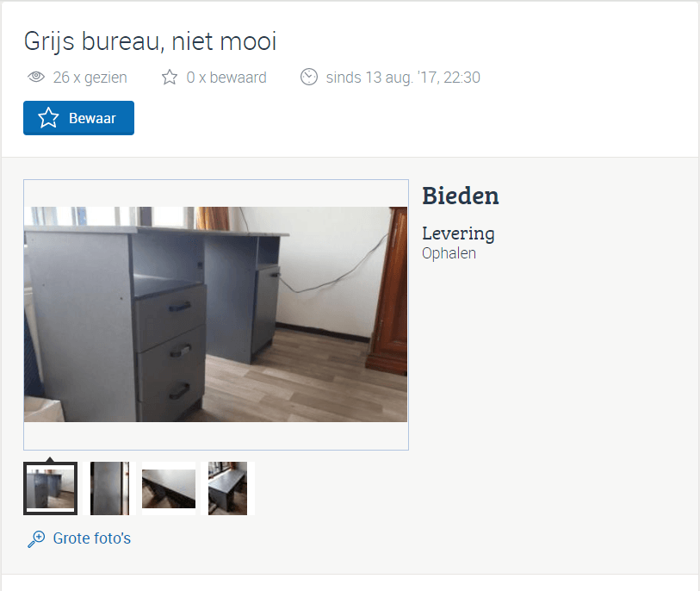Click the clock icon next to posting date

[309, 77]
